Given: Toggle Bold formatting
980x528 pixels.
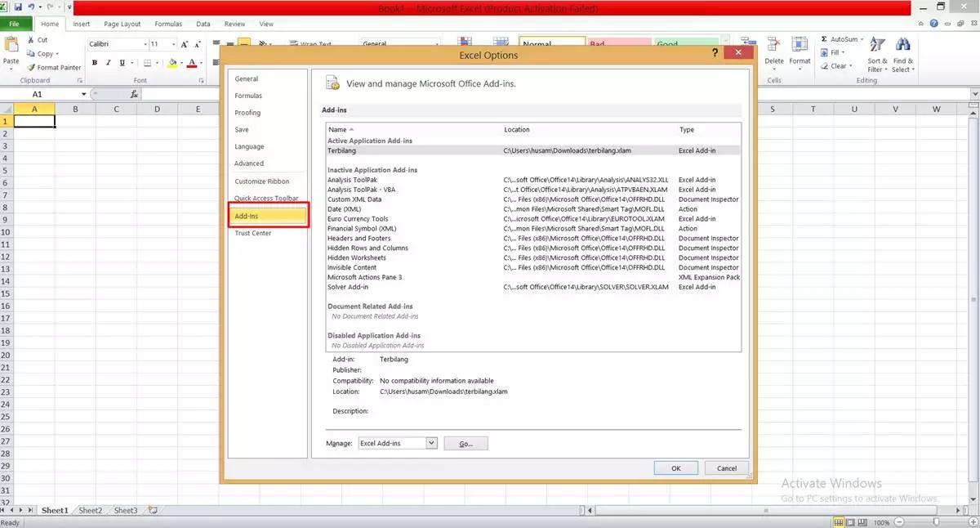Looking at the screenshot, I should [x=95, y=63].
